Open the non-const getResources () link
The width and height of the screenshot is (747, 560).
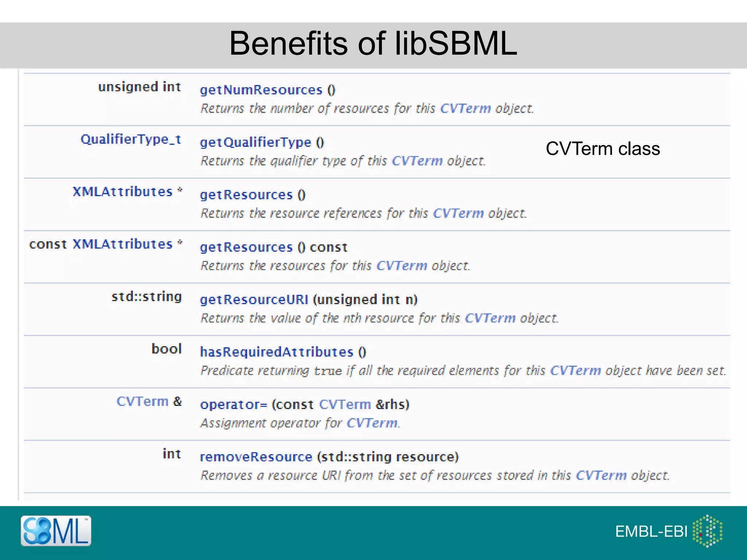[246, 195]
